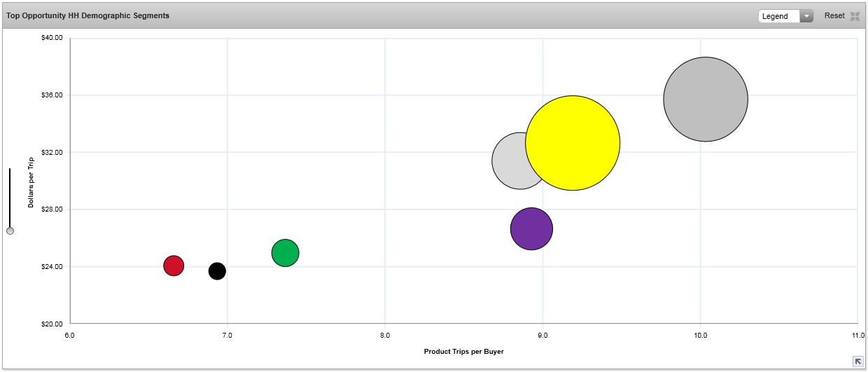Select the black bubble
Screen dimensions: 868x372
coord(217,271)
